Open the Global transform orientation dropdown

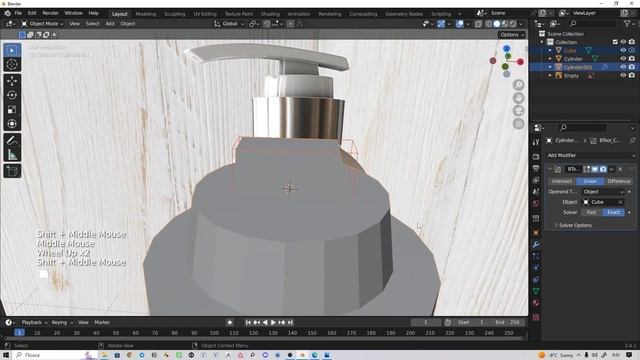pos(229,24)
